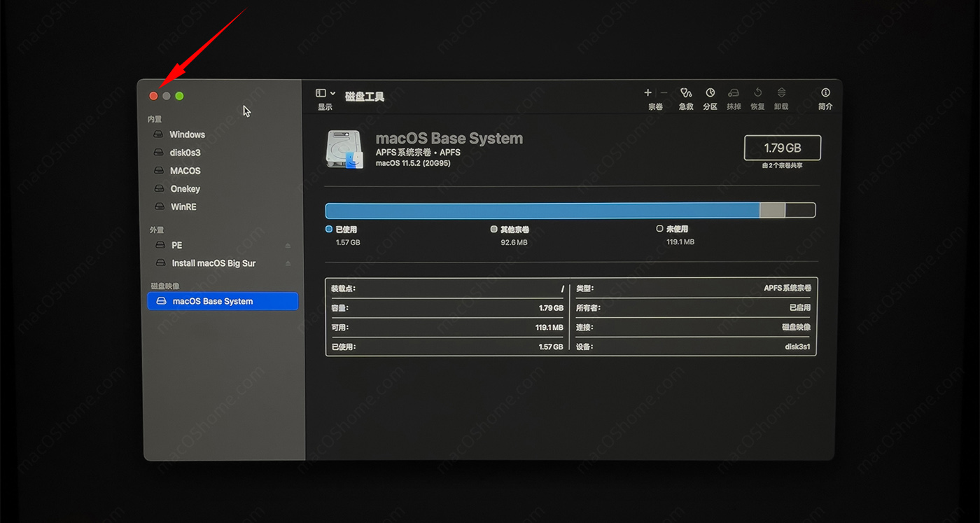Eject Install macOS Big Sur volume
Image resolution: width=980 pixels, height=523 pixels.
[288, 263]
